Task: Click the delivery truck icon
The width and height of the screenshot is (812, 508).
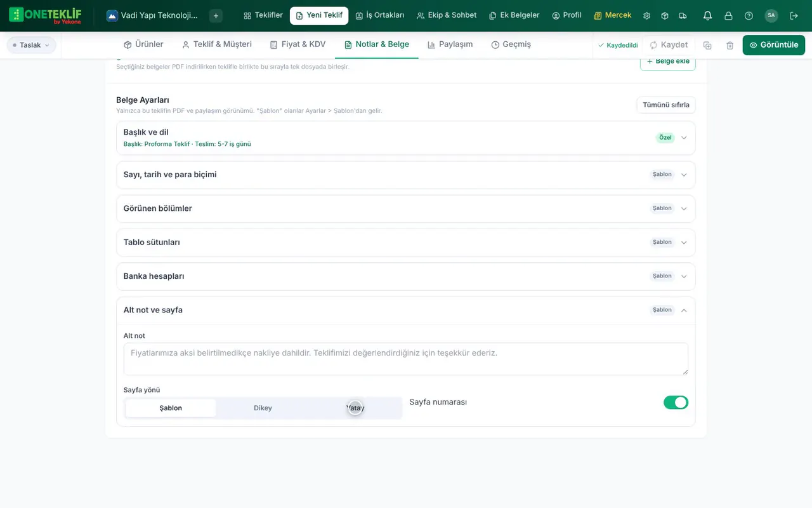Action: pos(683,15)
